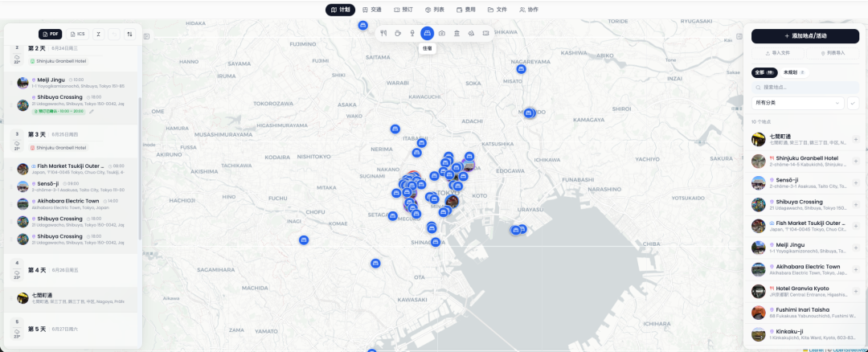
Task: Click the OpenStreetMap attribution link
Action: coord(849,350)
